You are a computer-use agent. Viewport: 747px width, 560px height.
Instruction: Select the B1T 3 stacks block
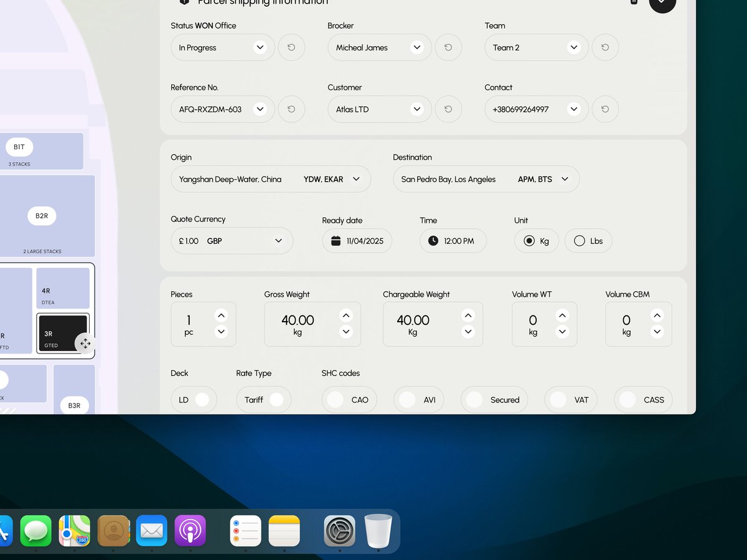42,151
